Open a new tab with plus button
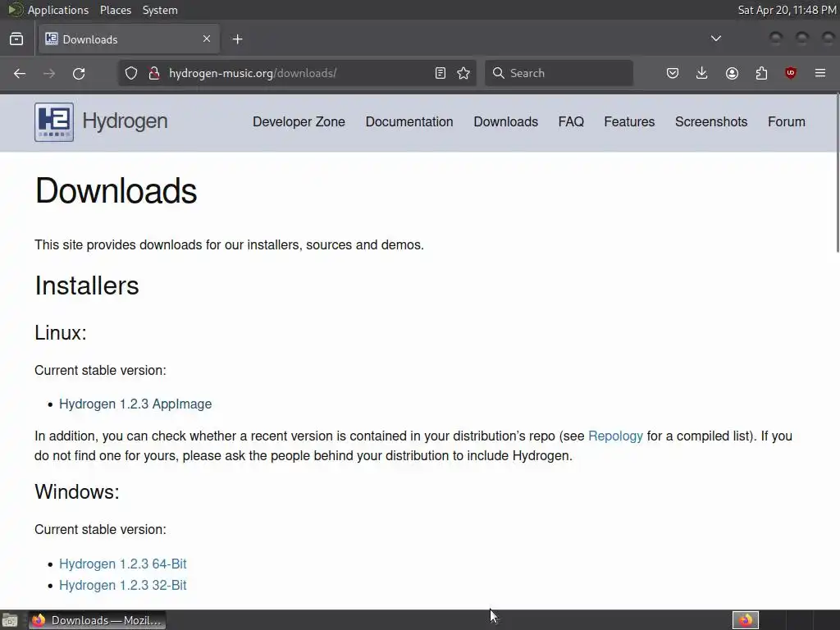The image size is (840, 630). [x=237, y=39]
